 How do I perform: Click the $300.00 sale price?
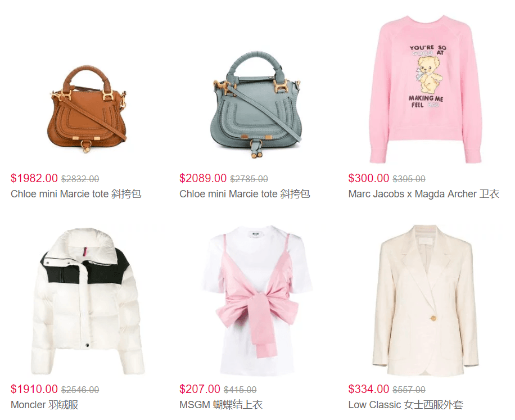pyautogui.click(x=368, y=178)
